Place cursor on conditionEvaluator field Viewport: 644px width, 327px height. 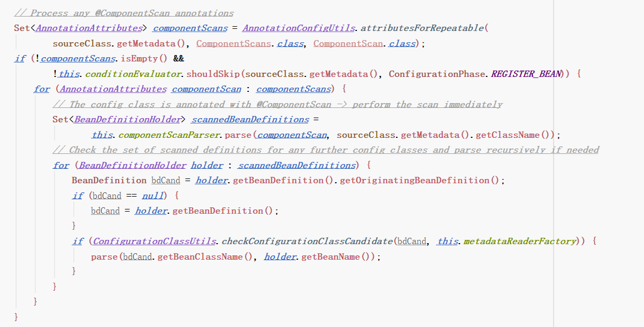[x=133, y=74]
